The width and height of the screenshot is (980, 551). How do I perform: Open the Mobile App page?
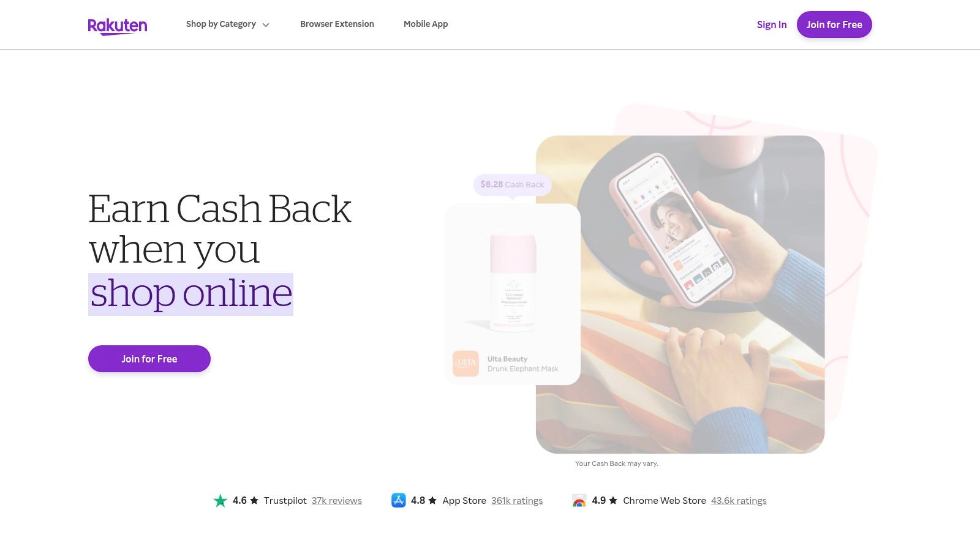pyautogui.click(x=426, y=24)
